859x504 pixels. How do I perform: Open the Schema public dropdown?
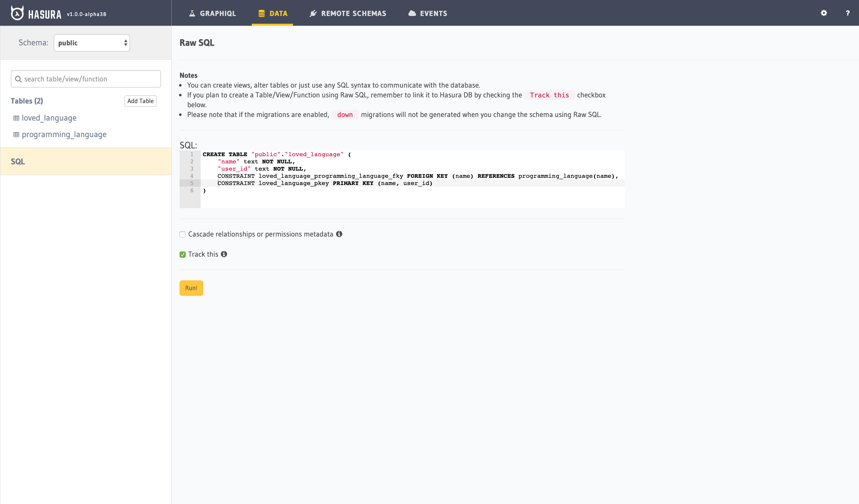tap(92, 43)
